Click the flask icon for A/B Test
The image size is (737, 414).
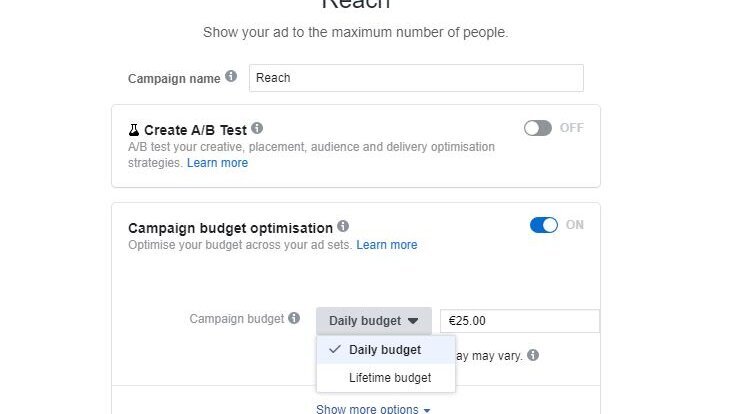[134, 130]
